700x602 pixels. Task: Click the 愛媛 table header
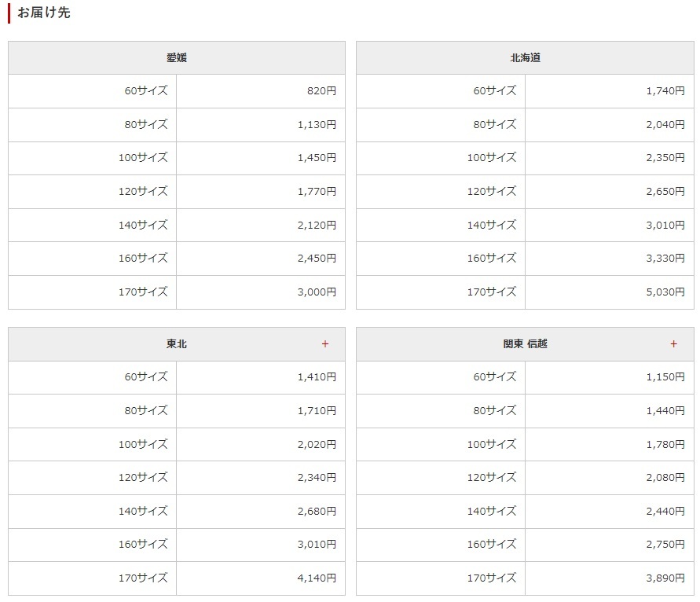pyautogui.click(x=177, y=58)
